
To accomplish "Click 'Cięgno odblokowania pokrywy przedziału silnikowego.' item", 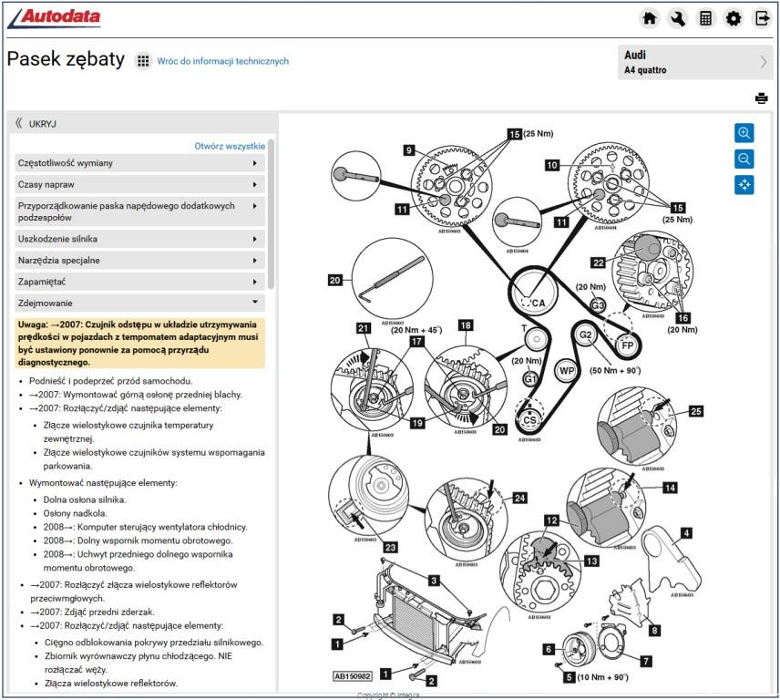I will (154, 643).
